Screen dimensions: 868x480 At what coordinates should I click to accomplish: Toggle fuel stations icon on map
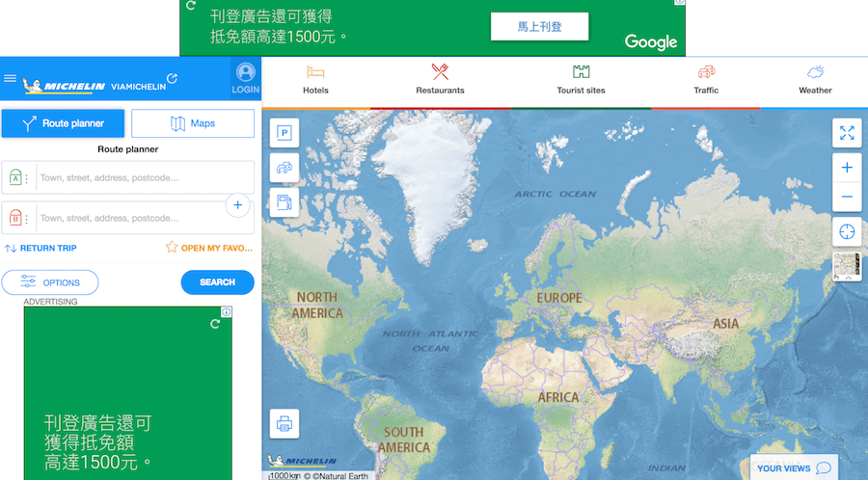tap(284, 202)
